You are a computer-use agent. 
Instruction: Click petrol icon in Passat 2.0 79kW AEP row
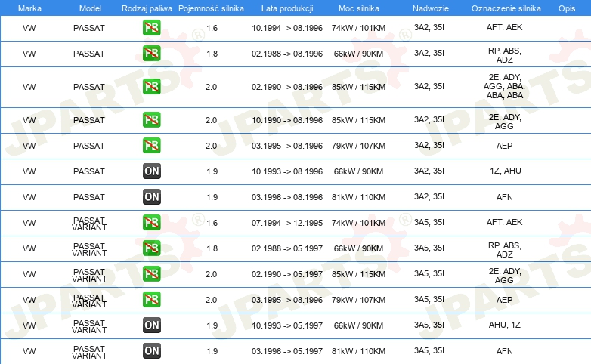tap(151, 145)
